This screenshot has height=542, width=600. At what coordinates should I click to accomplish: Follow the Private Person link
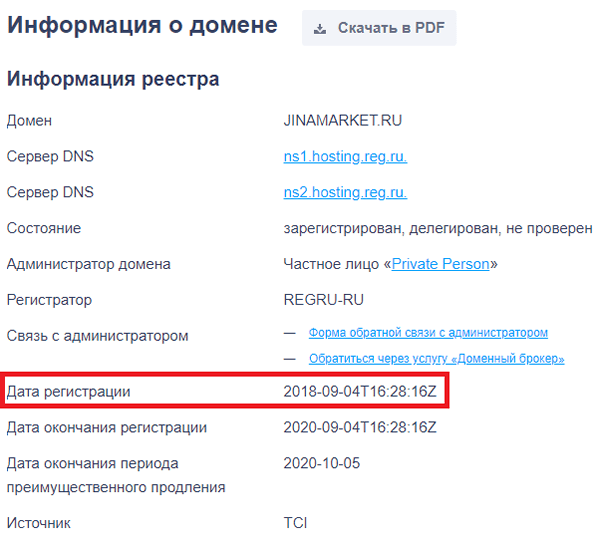[440, 264]
